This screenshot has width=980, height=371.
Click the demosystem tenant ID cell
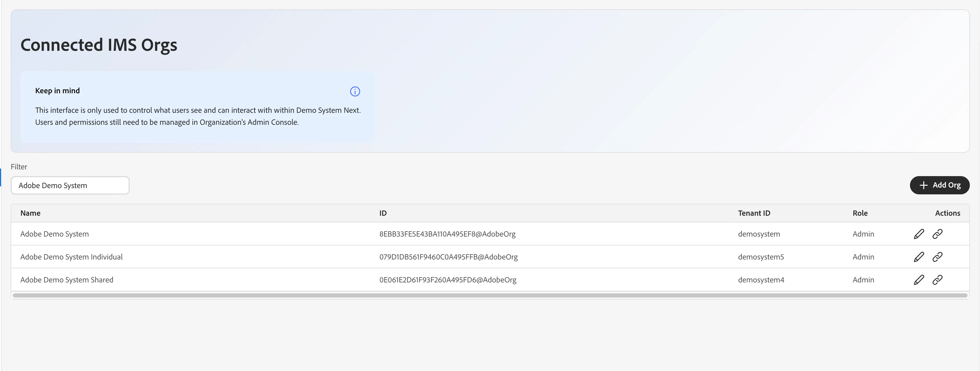tap(759, 234)
